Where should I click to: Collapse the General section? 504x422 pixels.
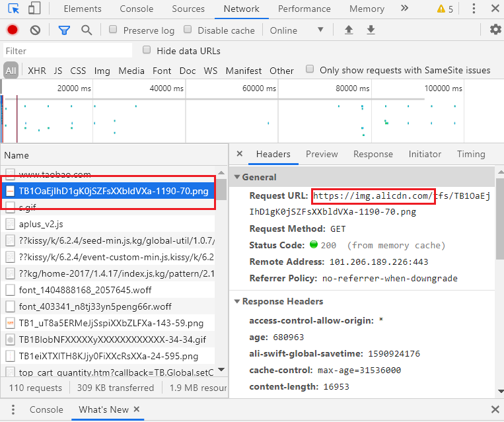[238, 177]
